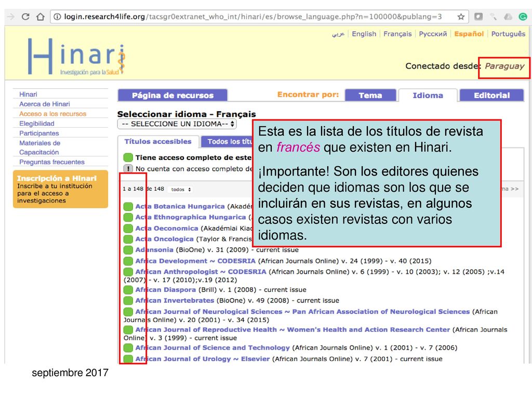Open Acerca de Hinari sidebar link
532x399 pixels.
pyautogui.click(x=45, y=104)
